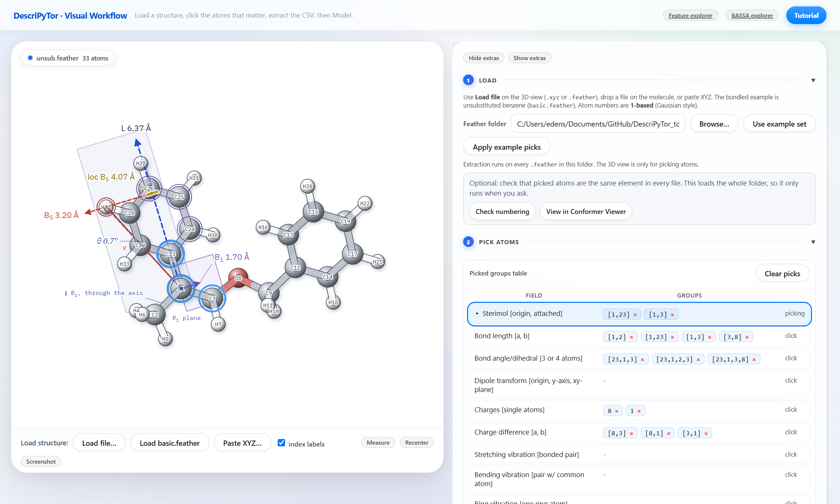Screen dimensions: 840x504
Task: Collapse the LOAD section arrow
Action: click(813, 80)
